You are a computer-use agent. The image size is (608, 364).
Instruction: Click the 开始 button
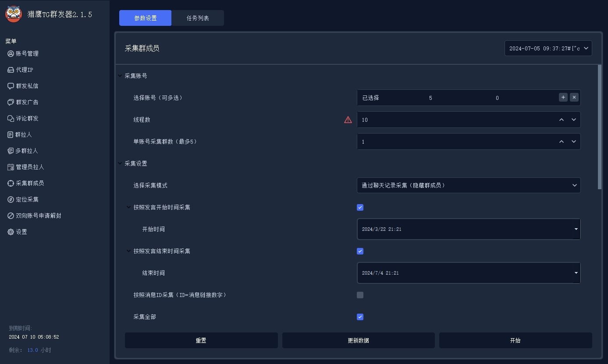pos(516,340)
